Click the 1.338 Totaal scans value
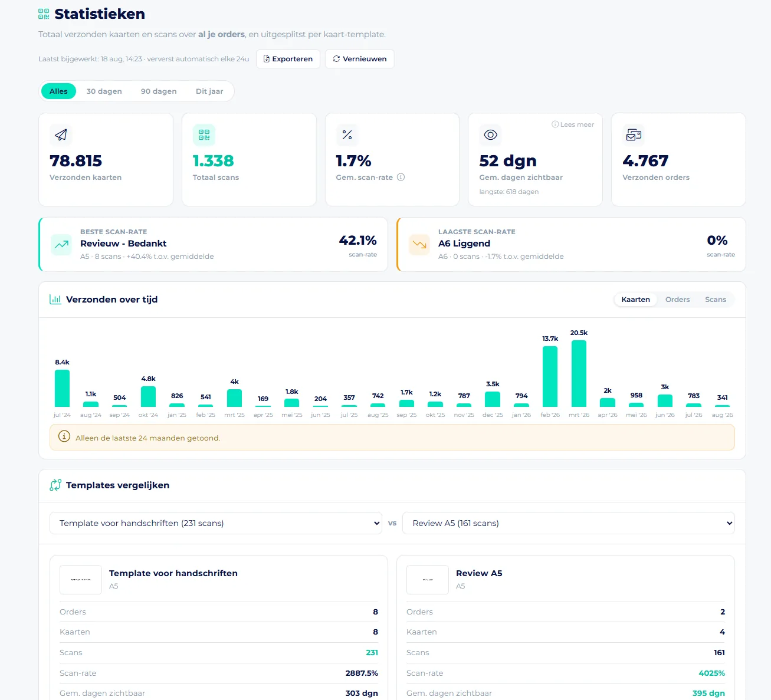Viewport: 771px width, 700px height. [x=214, y=161]
